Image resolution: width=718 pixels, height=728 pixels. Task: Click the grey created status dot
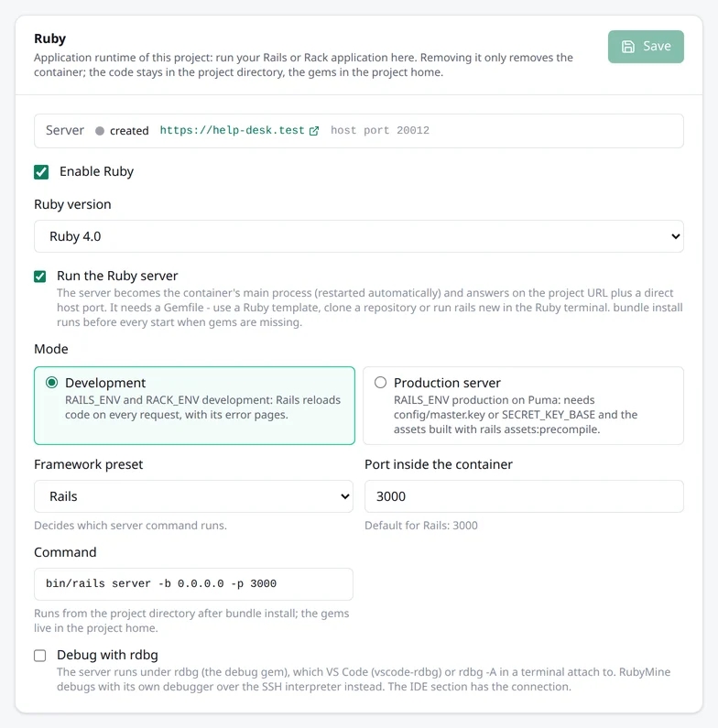coord(100,131)
